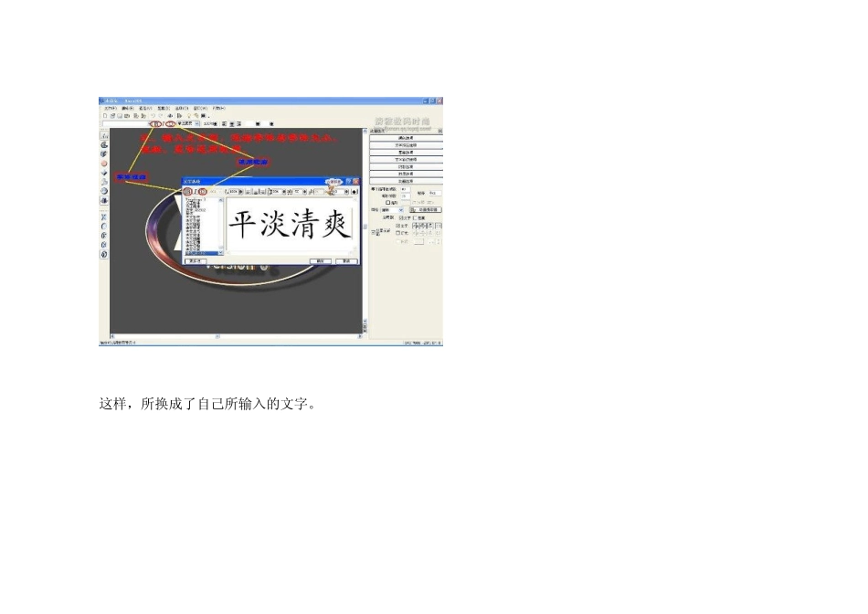Expand the second collapsed options bar in right panel
Screen dimensions: 868x614
(407, 145)
